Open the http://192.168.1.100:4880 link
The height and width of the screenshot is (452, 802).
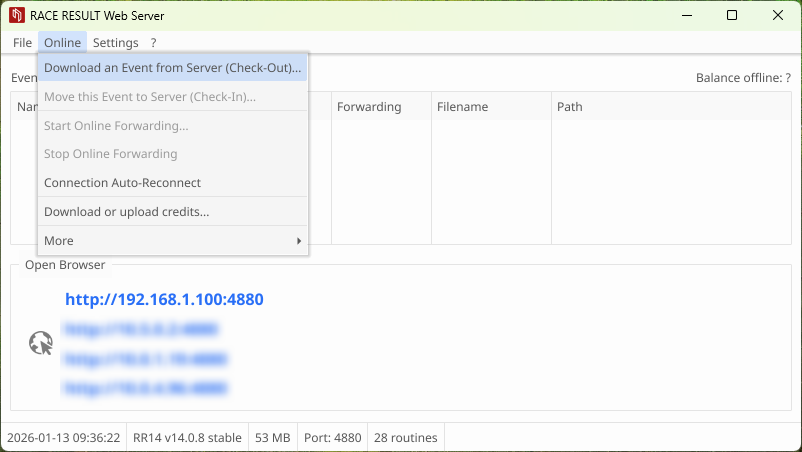tap(164, 299)
